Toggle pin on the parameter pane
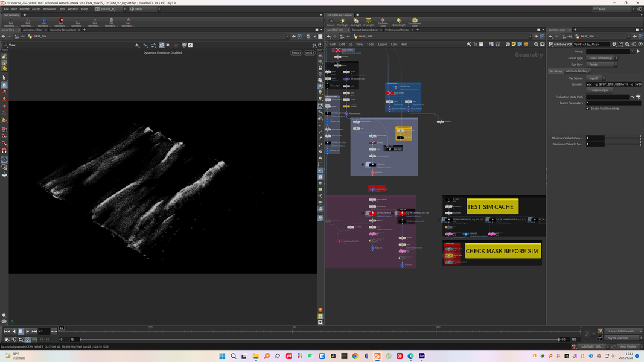Screen dimensions: 644x362 coord(634,37)
